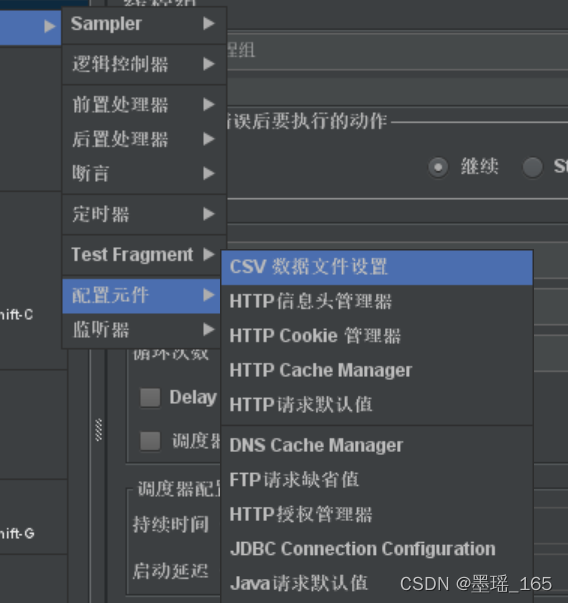Viewport: 568px width, 603px height.
Task: Expand the 断言 submenu
Action: pyautogui.click(x=144, y=174)
